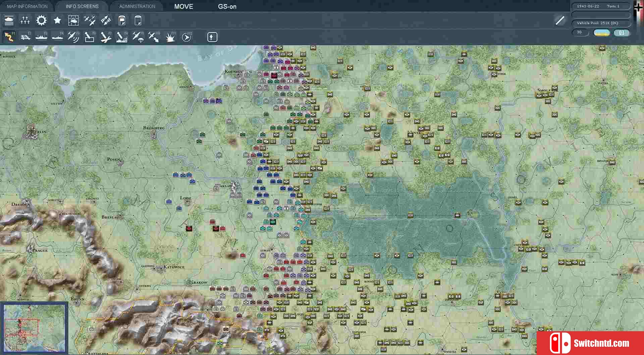
Task: Click the MOVE mode label
Action: [x=183, y=6]
